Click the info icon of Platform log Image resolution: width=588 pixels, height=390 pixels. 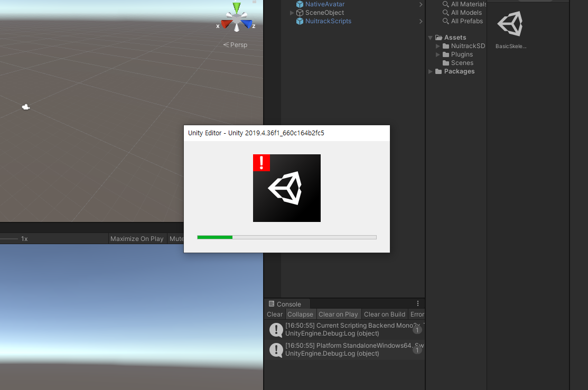click(276, 350)
